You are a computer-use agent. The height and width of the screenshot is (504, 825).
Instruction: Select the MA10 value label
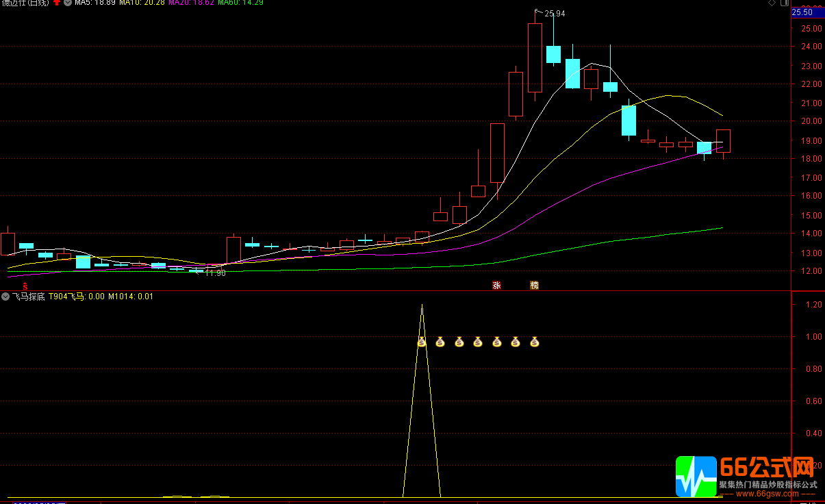142,3
